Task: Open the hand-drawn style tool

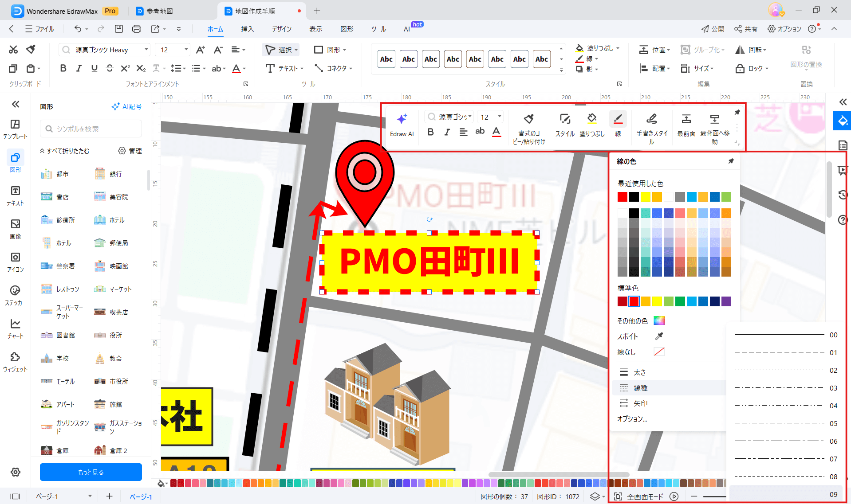Action: pos(651,119)
